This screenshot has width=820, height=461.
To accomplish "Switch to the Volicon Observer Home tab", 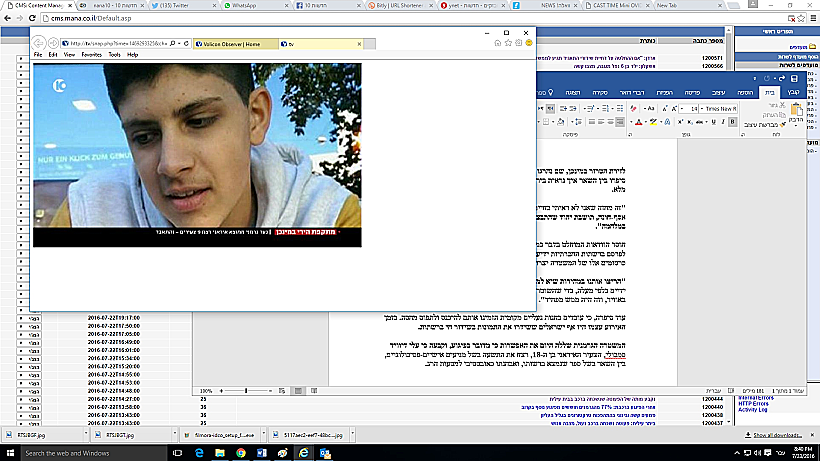I will (235, 44).
